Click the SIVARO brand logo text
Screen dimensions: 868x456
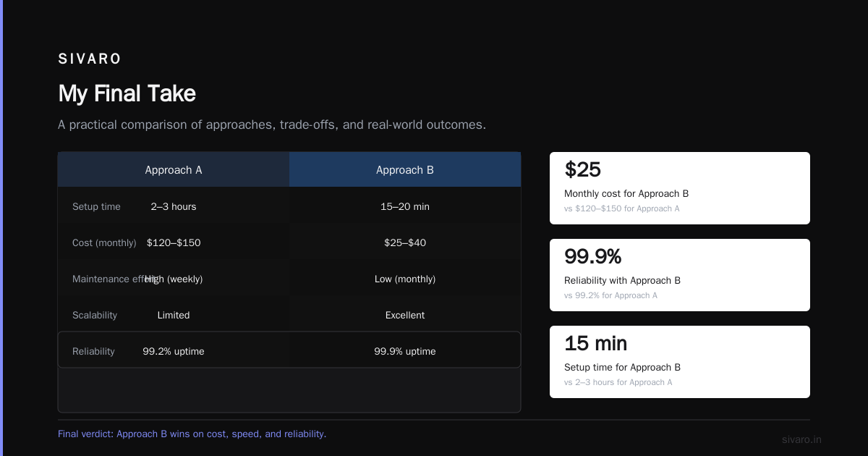[x=90, y=59]
